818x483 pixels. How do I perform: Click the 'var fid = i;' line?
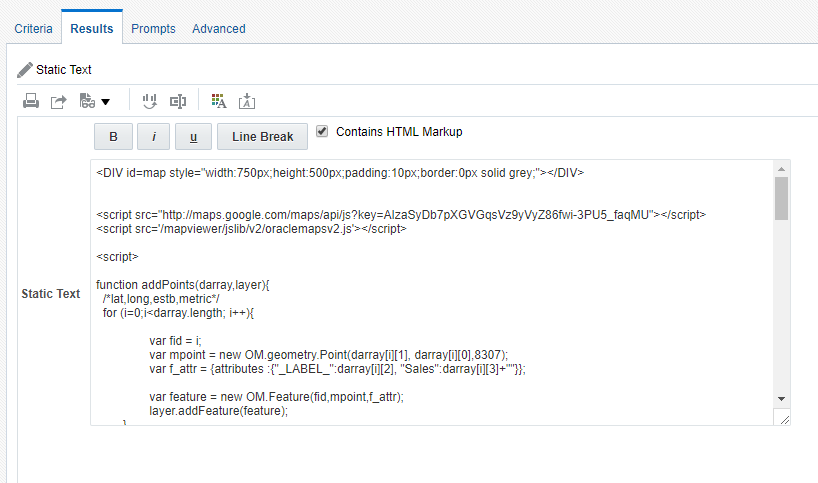pyautogui.click(x=175, y=341)
